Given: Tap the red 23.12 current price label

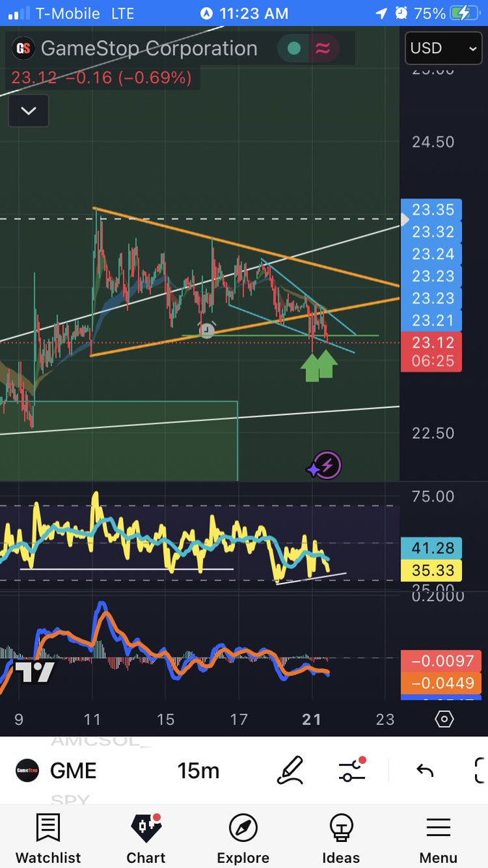Looking at the screenshot, I should pyautogui.click(x=432, y=343).
